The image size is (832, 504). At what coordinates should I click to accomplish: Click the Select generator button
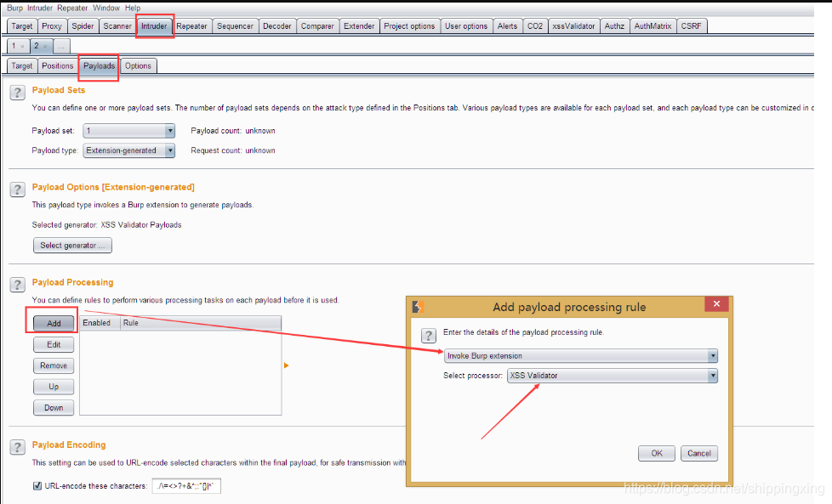pyautogui.click(x=72, y=246)
